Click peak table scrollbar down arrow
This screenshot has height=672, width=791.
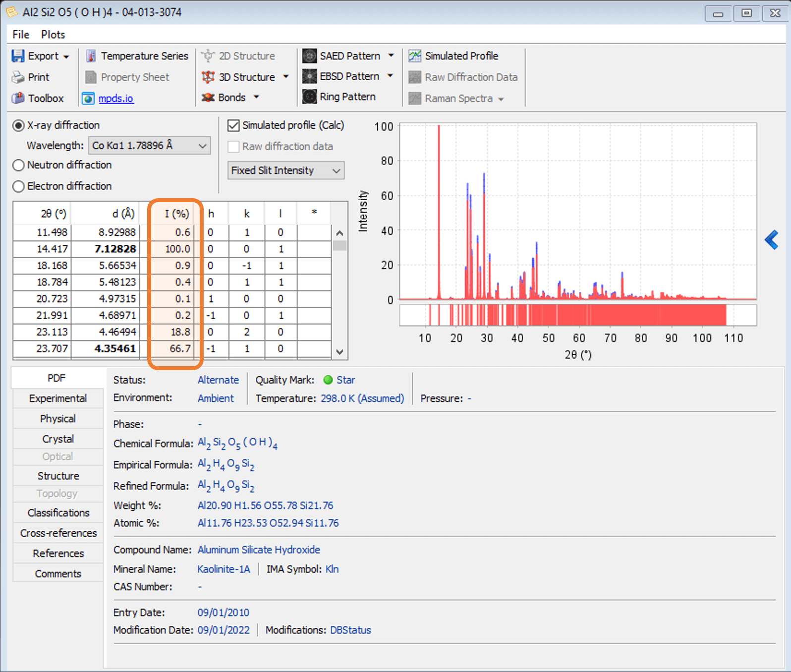coord(339,352)
